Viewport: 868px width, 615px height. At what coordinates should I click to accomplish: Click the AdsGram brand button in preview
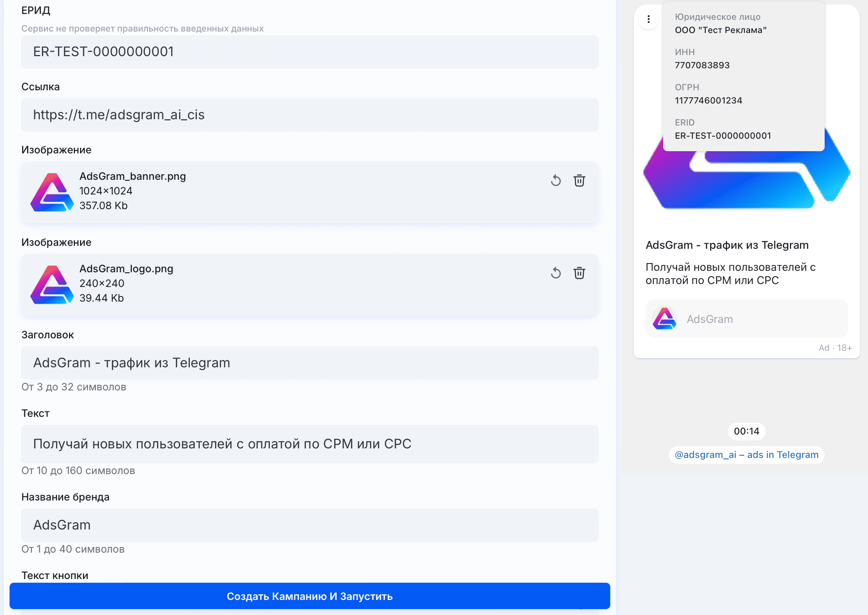coord(746,319)
